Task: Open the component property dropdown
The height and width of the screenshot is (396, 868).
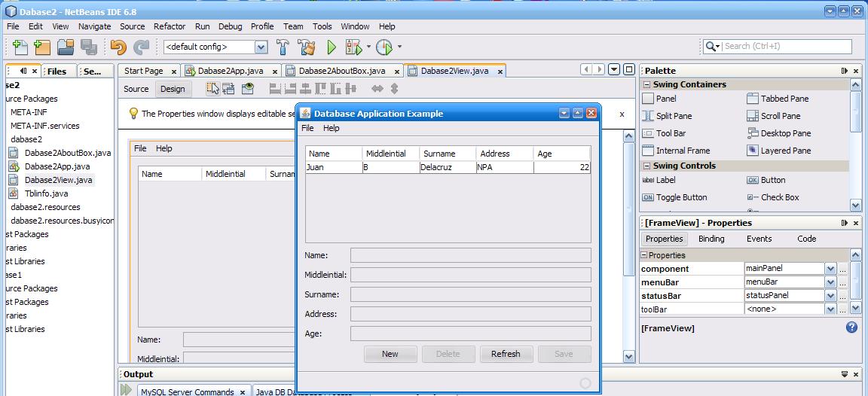Action: click(x=830, y=269)
